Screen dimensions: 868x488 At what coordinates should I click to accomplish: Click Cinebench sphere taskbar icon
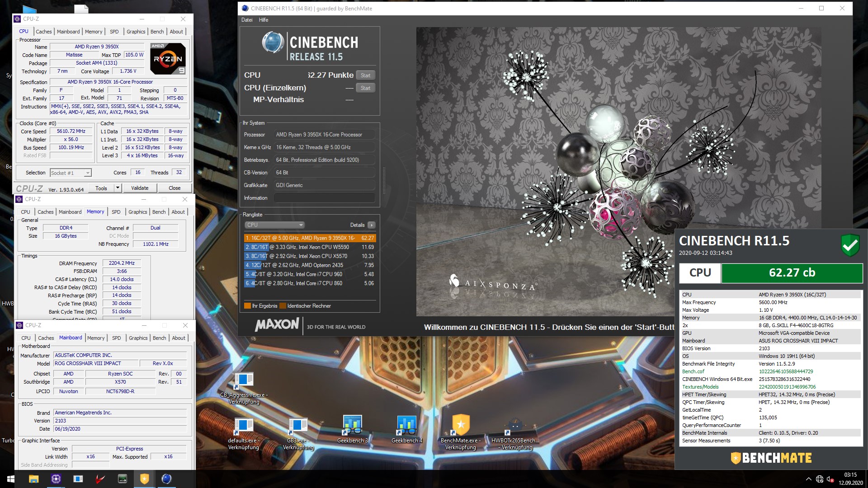tap(167, 479)
